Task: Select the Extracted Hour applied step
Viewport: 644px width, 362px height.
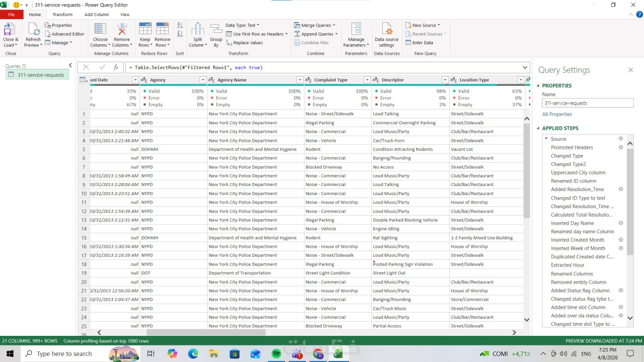Action: coord(568,265)
